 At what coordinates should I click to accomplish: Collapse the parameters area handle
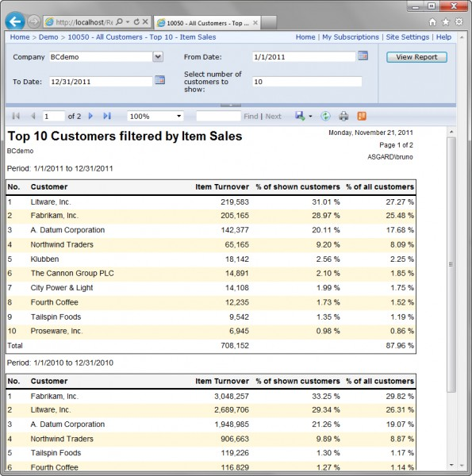231,105
